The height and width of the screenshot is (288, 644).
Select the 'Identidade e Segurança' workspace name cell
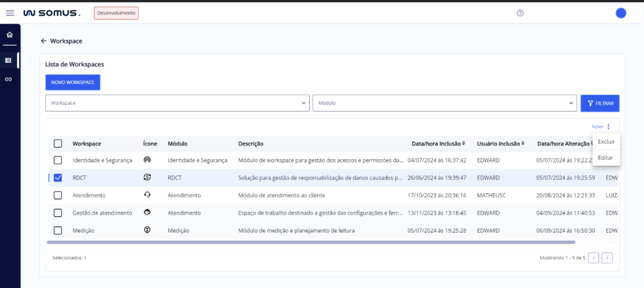102,160
